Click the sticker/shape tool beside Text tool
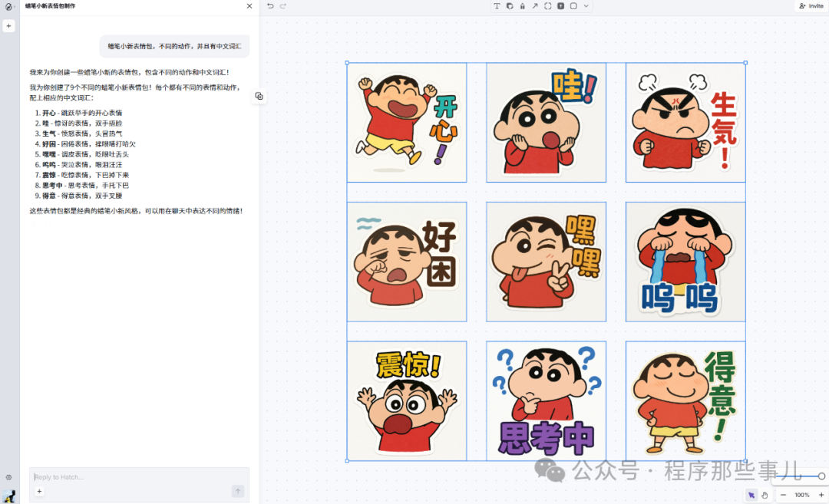 (510, 6)
